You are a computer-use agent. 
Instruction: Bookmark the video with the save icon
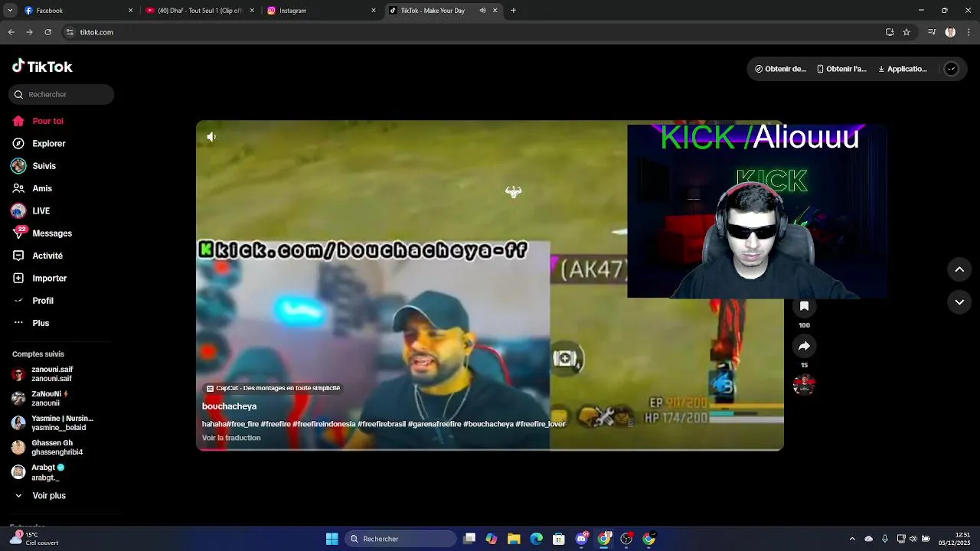click(804, 306)
